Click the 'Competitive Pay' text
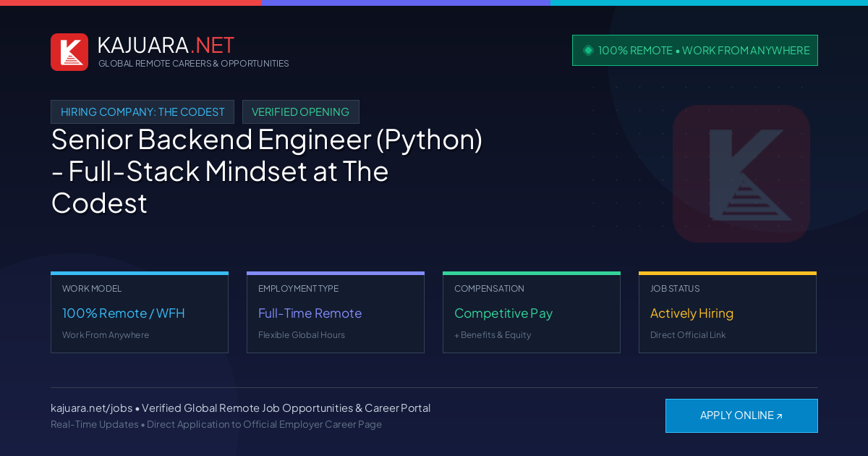868x456 pixels. (503, 313)
